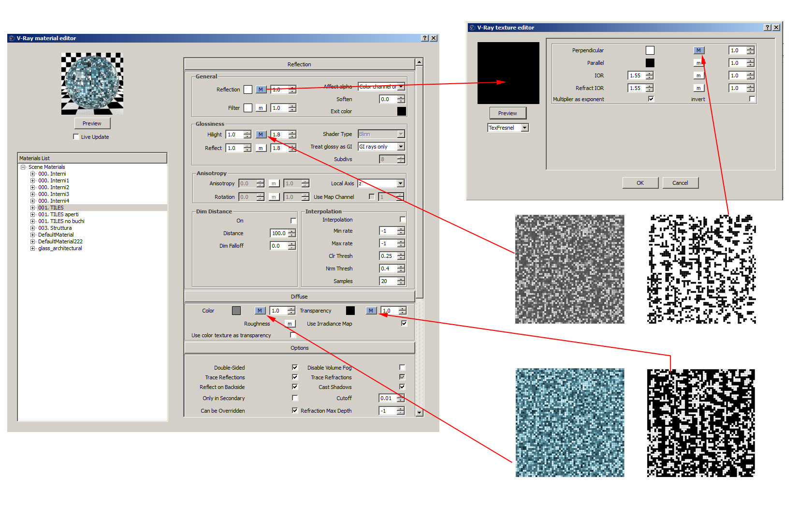Toggle Live Update checkbox
Viewport: 812px width, 508px height.
pyautogui.click(x=76, y=137)
